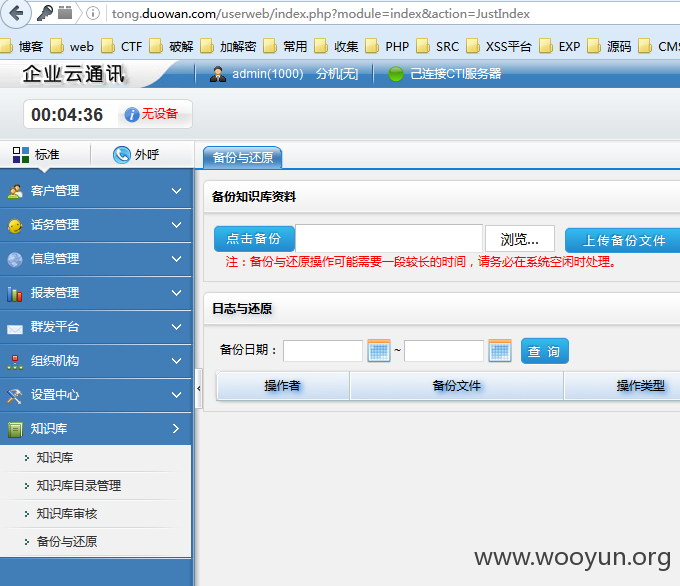
Task: Open the 收集 bookmark folder
Action: [x=337, y=46]
